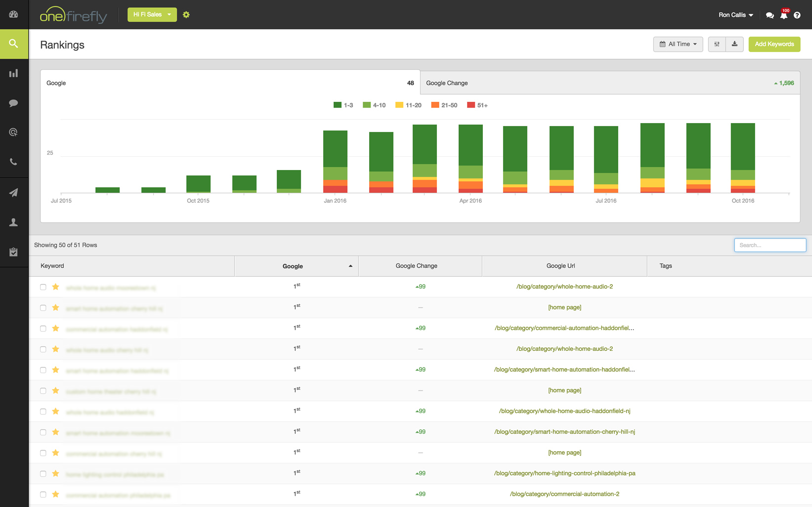Click the Add Keywords button
Screen dimensions: 812x507
774,44
